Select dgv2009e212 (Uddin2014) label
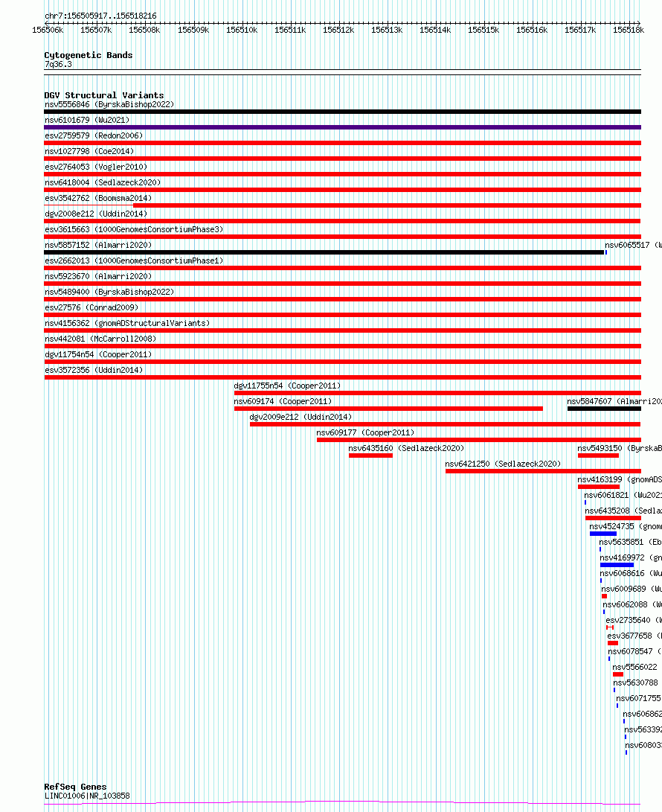Image resolution: width=662 pixels, height=812 pixels. tap(301, 417)
